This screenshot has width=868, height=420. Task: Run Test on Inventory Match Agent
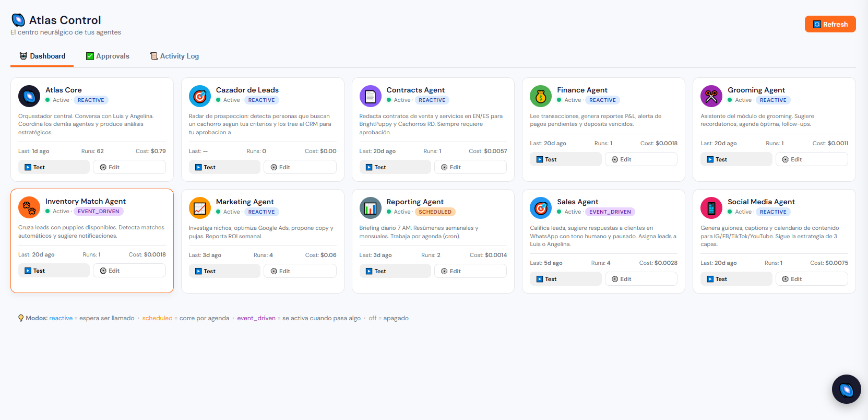[x=54, y=271]
